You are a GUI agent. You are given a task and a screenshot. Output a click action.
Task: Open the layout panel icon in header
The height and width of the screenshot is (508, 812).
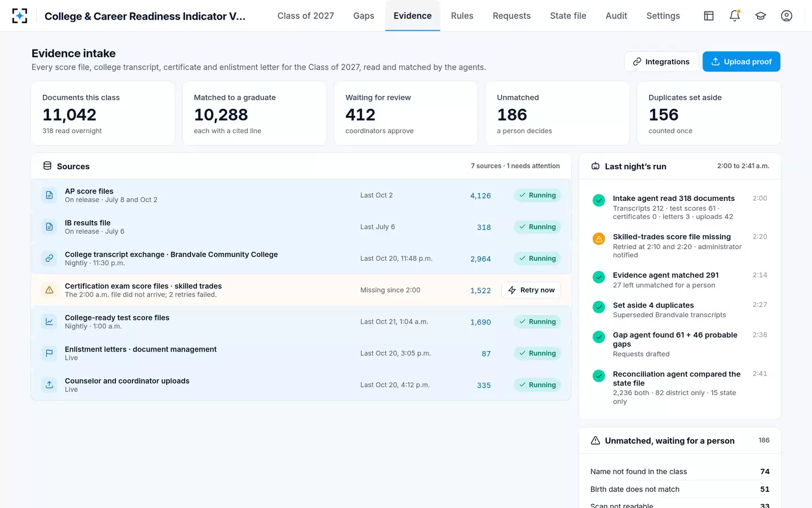pyautogui.click(x=709, y=16)
